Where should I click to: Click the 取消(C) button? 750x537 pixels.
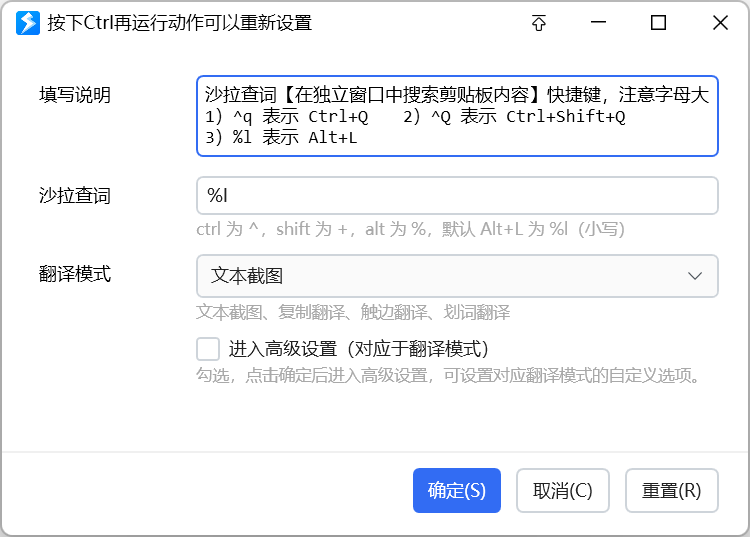tap(562, 491)
